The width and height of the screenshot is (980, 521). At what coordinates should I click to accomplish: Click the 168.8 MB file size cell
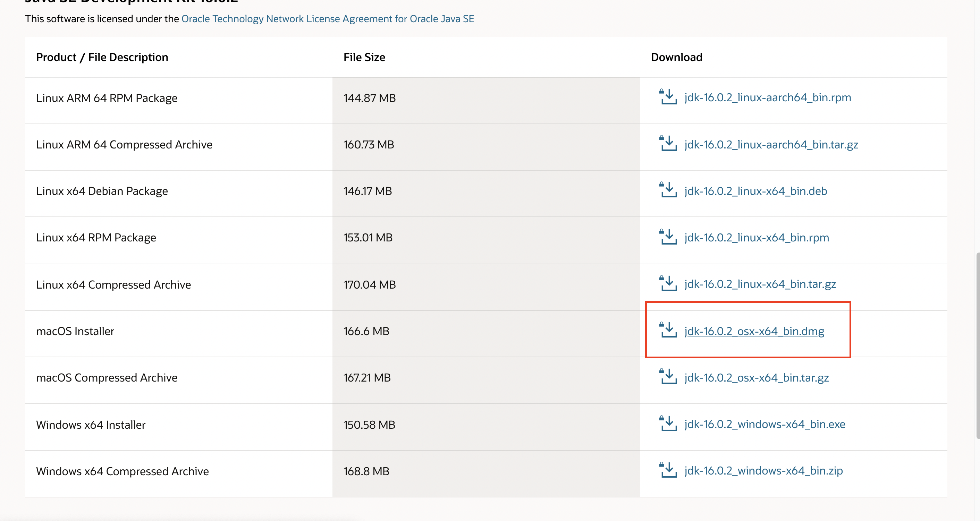(x=486, y=474)
